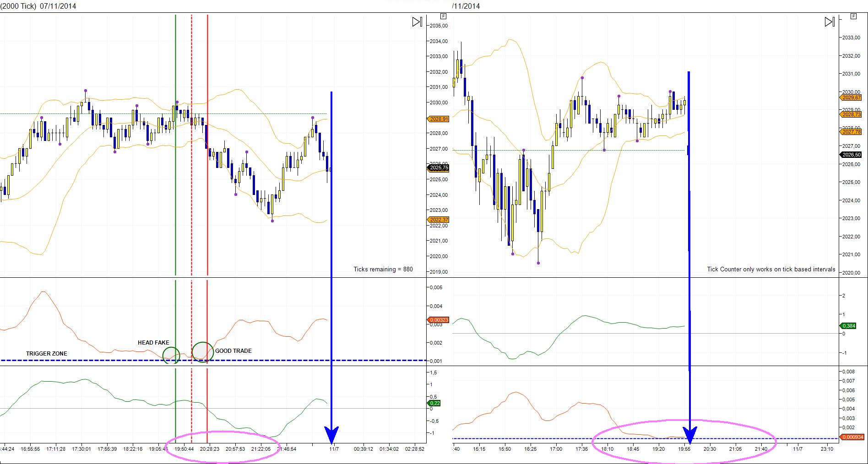Click the 15:50 time label in right chart
868x464 pixels.
click(505, 449)
